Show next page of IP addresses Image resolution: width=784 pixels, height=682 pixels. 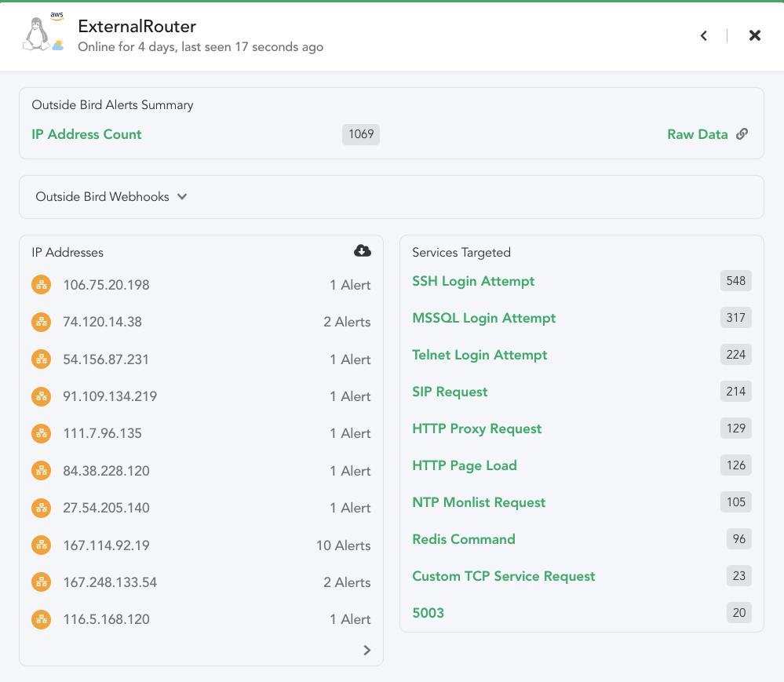[367, 650]
